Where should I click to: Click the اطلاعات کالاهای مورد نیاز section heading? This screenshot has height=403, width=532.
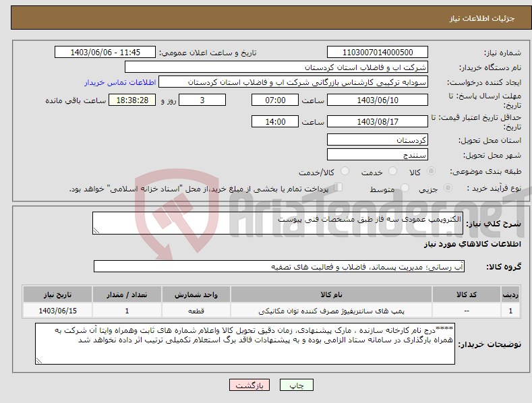tap(472, 244)
